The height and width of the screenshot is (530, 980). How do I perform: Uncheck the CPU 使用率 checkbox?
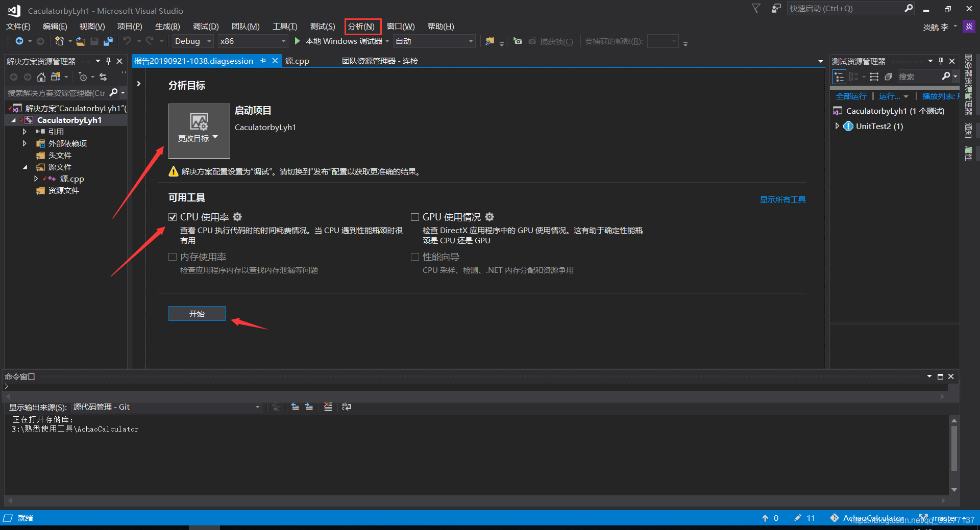pyautogui.click(x=173, y=217)
